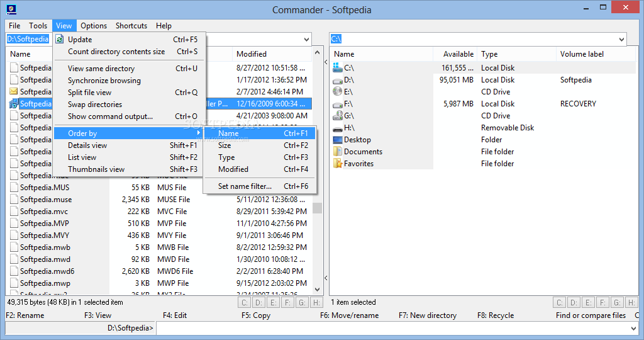Switch to Details view

128,145
